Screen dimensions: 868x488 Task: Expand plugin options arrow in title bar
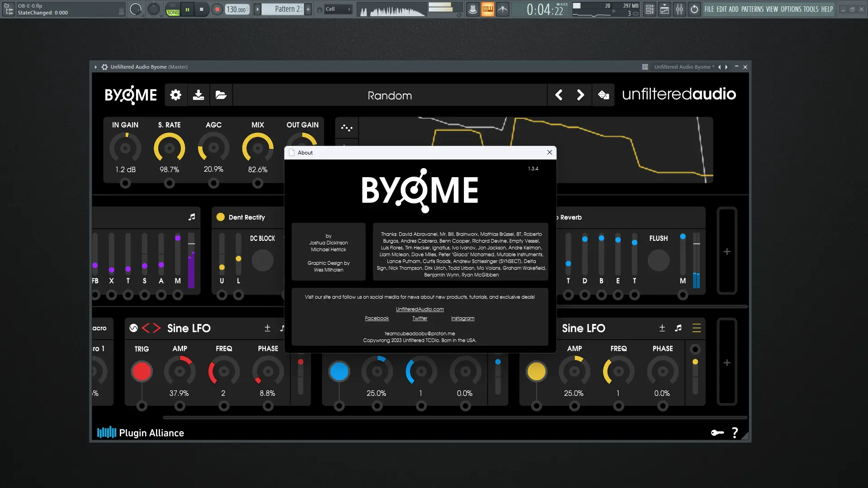pyautogui.click(x=96, y=67)
